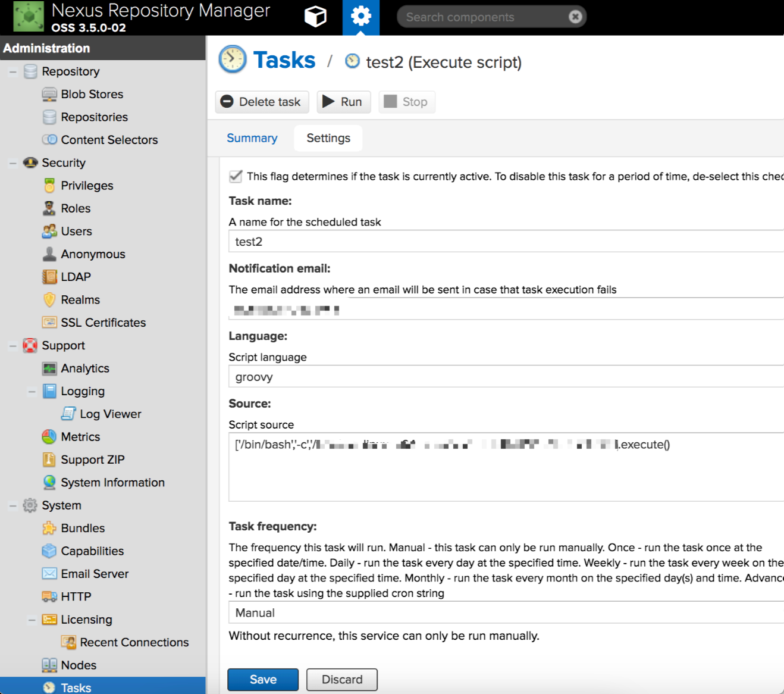Collapse the Logging tree node
Screen dimensions: 784x694
(x=32, y=392)
